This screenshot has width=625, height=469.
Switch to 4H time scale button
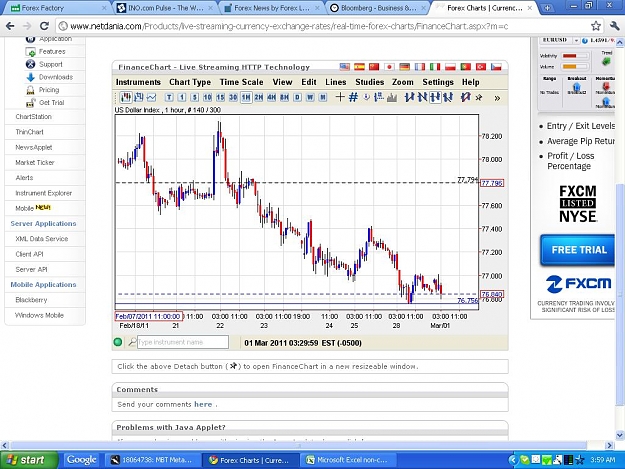(271, 98)
